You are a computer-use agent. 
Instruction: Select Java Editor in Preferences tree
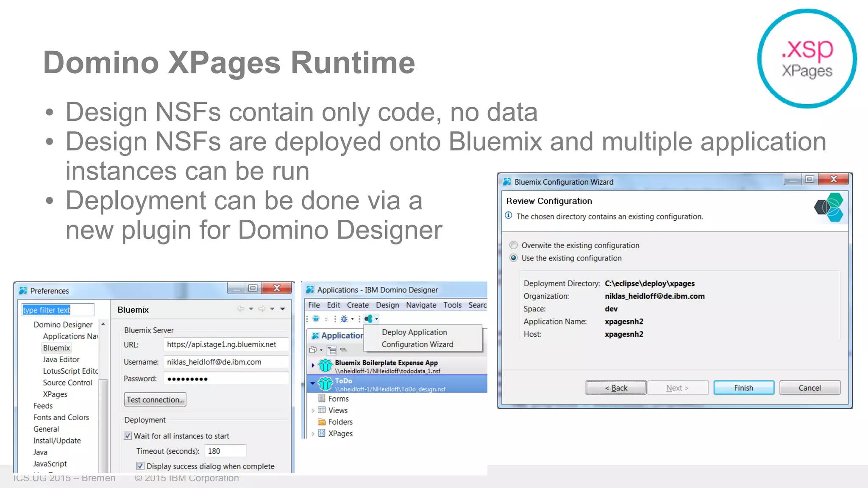[x=61, y=359]
